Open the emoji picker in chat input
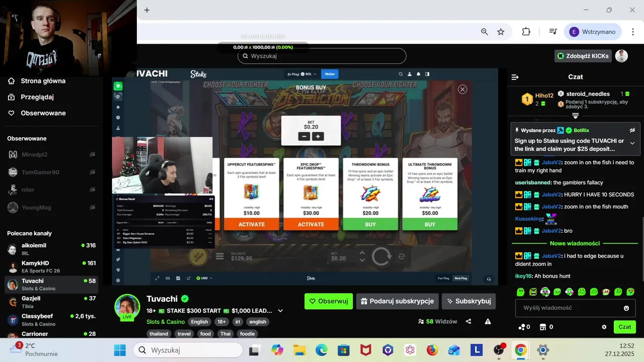Screen dimensions: 644x362 626,308
